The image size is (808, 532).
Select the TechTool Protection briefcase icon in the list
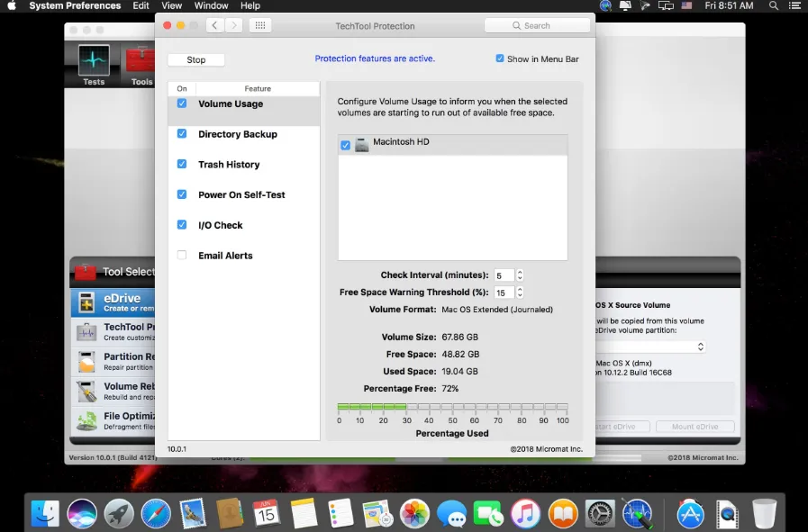(x=86, y=331)
